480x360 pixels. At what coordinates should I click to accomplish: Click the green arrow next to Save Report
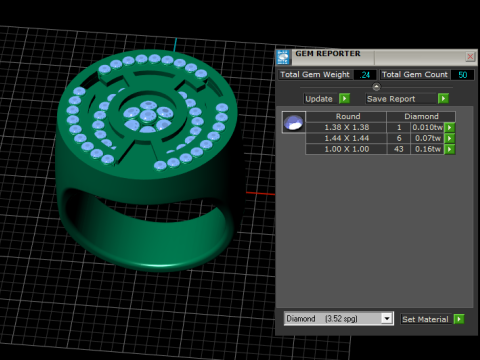(443, 99)
